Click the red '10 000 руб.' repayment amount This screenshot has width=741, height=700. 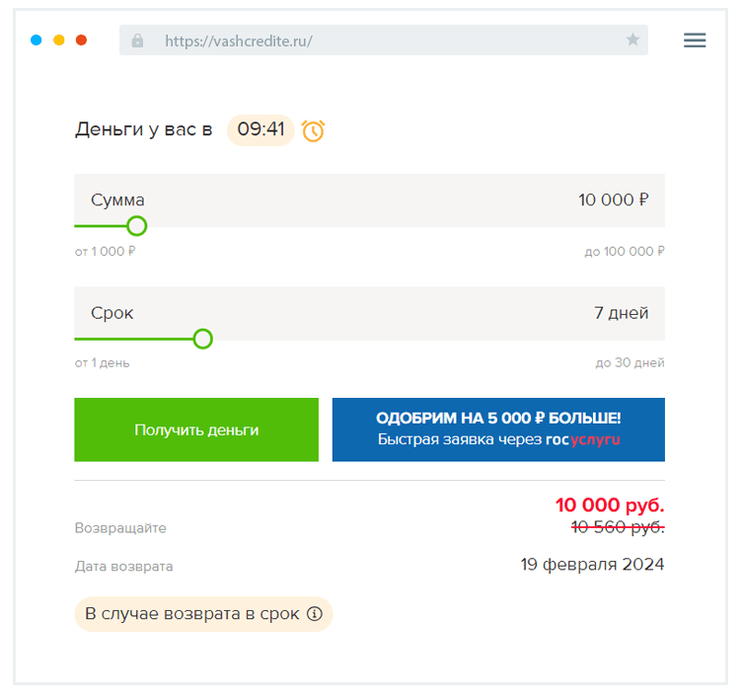tap(609, 506)
